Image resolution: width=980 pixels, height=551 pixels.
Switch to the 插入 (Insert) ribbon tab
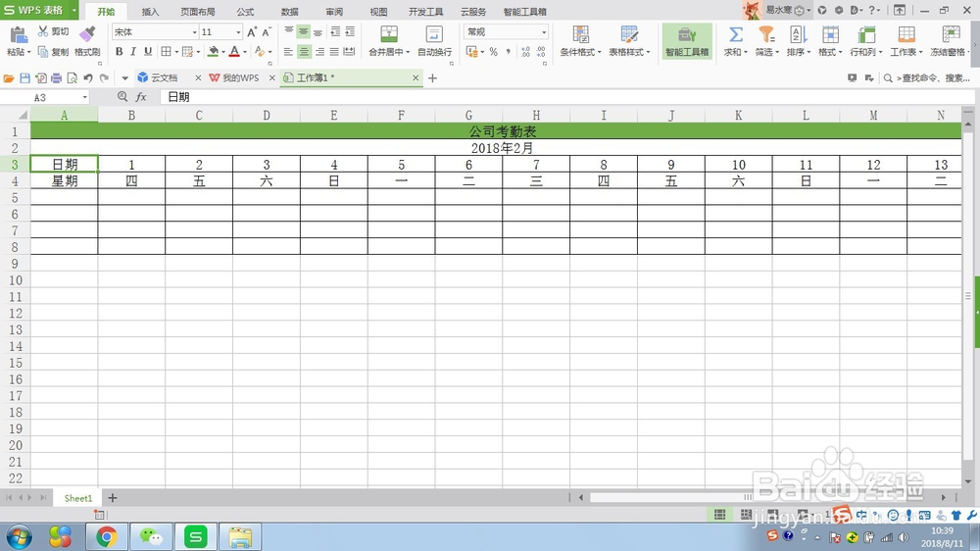pos(150,12)
